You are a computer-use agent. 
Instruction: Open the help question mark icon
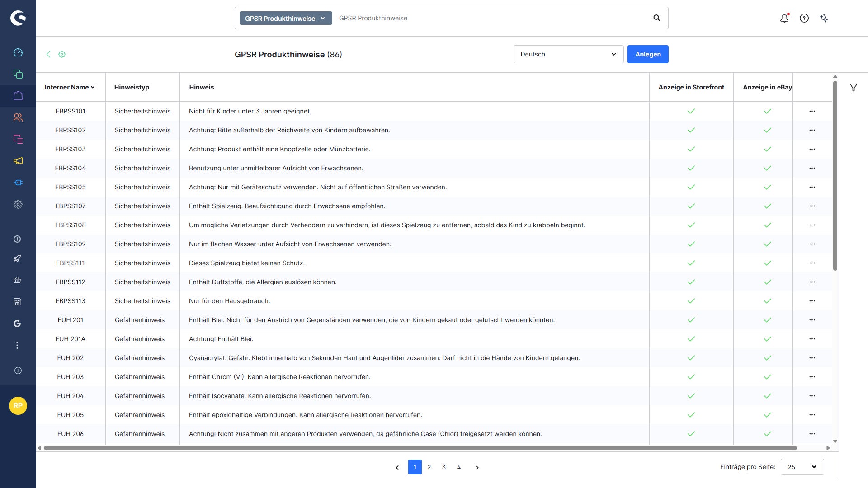coord(804,18)
